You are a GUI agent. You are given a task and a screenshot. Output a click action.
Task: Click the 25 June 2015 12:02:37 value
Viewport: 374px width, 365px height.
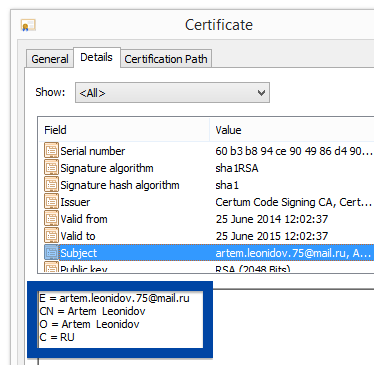pos(272,236)
